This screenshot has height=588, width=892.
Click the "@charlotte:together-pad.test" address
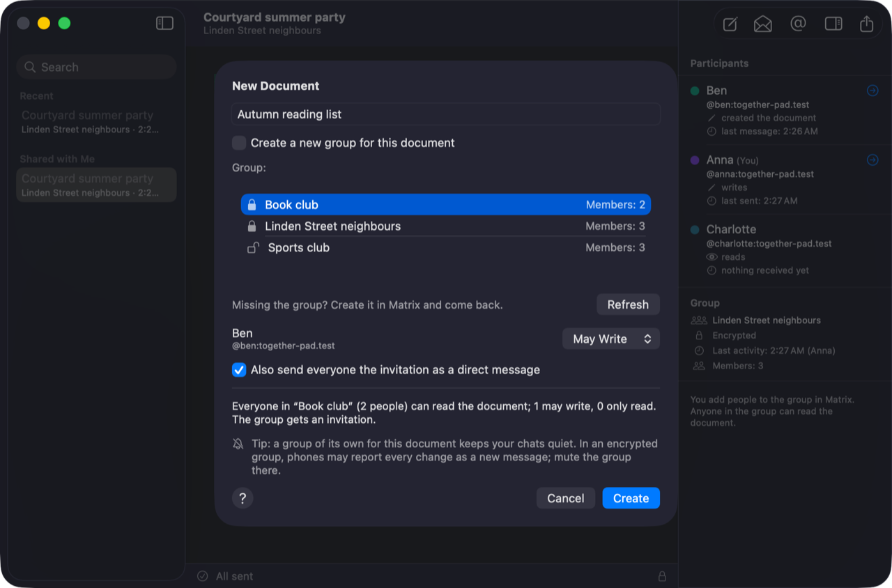click(769, 244)
